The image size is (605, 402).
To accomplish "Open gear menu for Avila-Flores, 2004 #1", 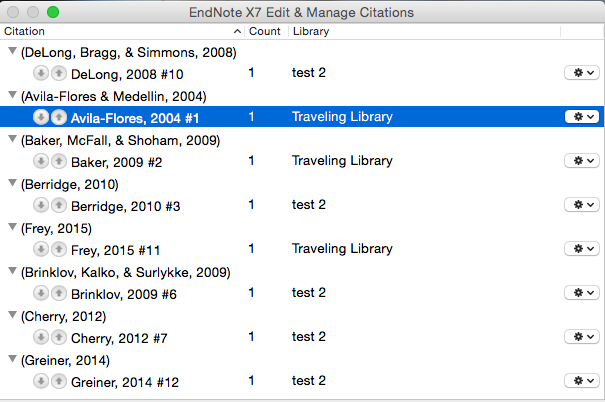I will (580, 118).
